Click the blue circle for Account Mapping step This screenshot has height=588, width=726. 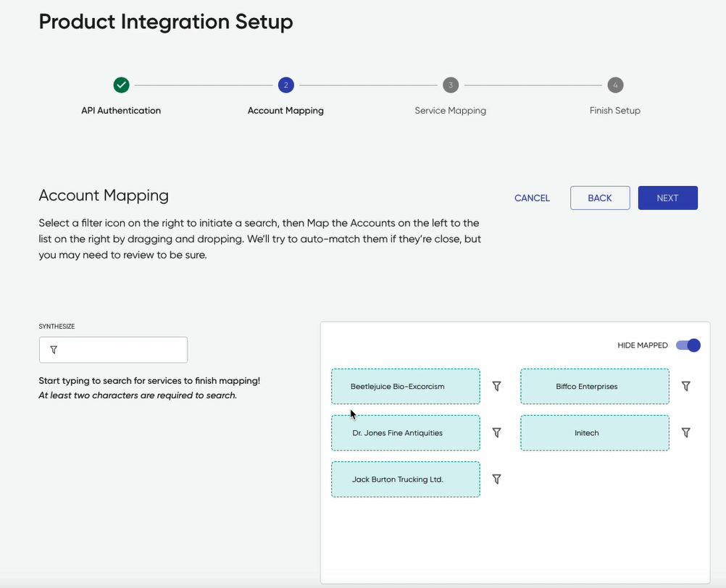tap(285, 85)
